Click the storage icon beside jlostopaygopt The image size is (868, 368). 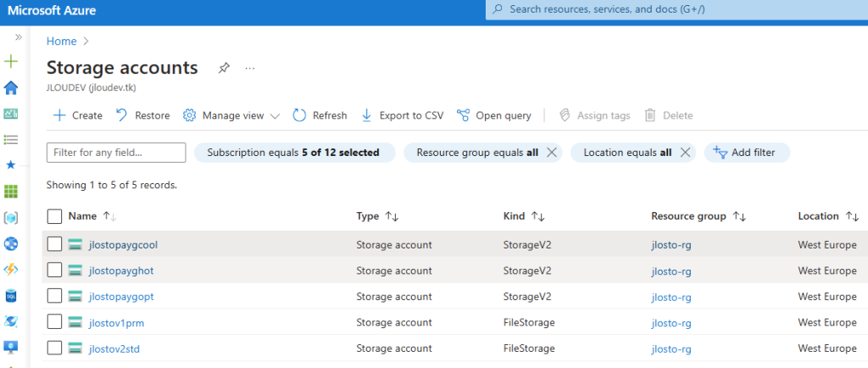(75, 296)
